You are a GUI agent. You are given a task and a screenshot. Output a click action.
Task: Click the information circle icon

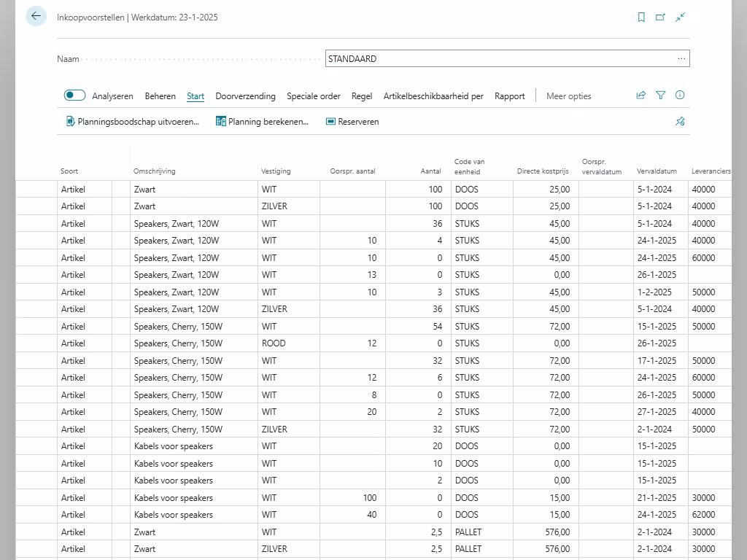(680, 96)
